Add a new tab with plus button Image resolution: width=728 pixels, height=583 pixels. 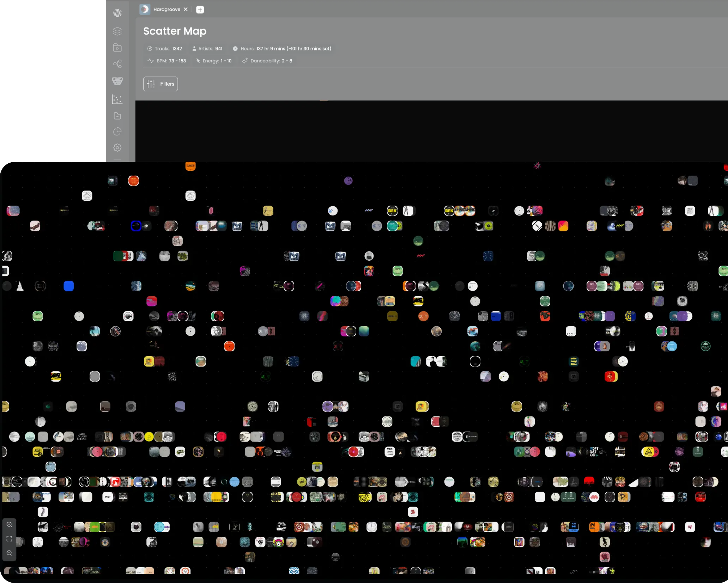(x=200, y=10)
